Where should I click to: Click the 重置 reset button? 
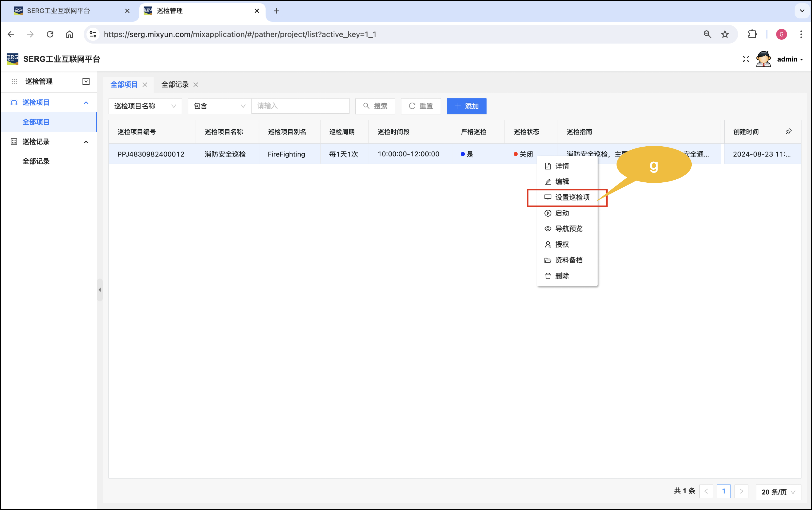coord(421,106)
